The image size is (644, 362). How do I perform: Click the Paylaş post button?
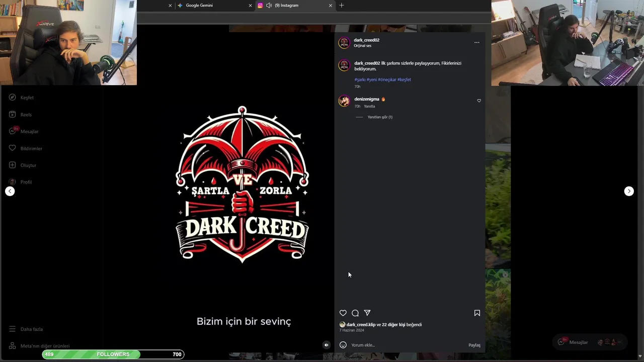pyautogui.click(x=474, y=345)
